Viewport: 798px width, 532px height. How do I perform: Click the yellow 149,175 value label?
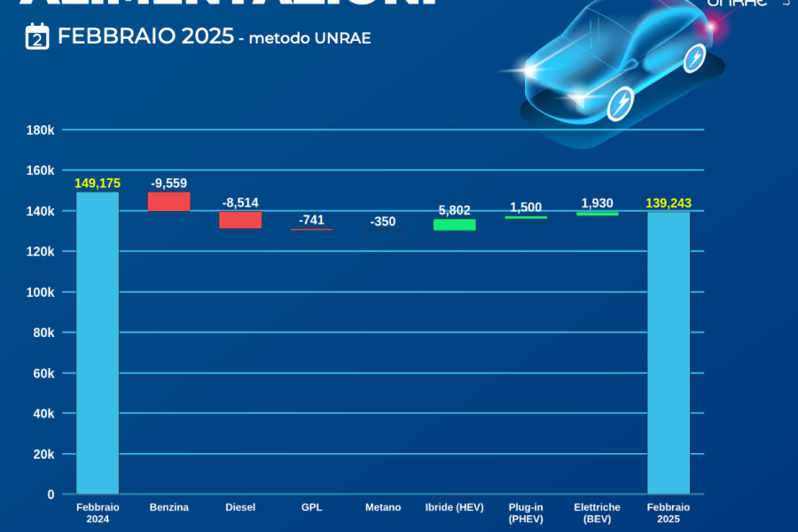pos(98,184)
